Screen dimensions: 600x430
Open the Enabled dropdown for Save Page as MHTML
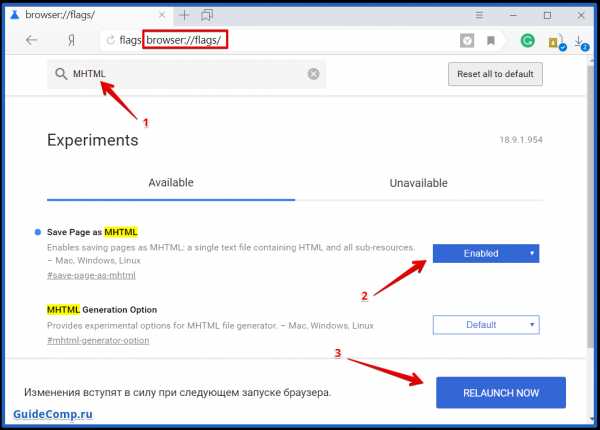(x=486, y=254)
